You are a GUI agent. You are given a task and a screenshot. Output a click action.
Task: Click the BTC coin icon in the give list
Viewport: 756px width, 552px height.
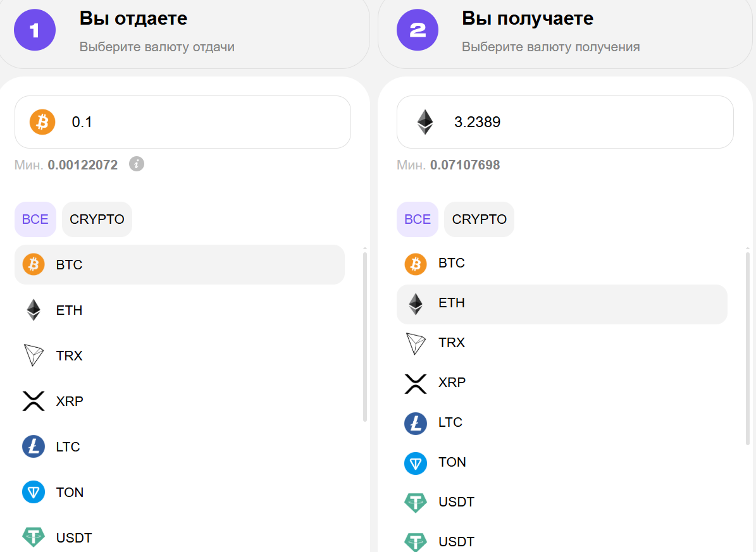34,264
